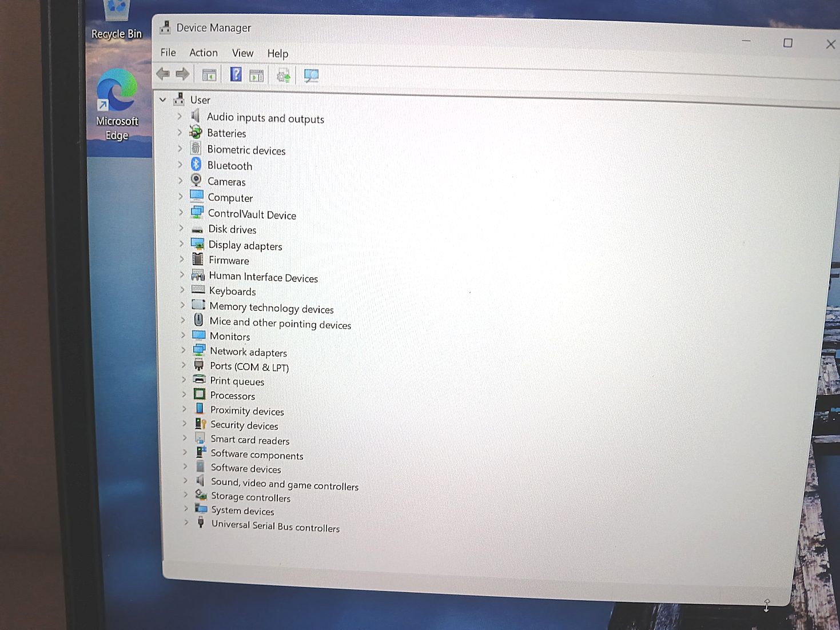Click the Cameras webcam icon
Screen dimensions: 840x630
click(x=196, y=181)
